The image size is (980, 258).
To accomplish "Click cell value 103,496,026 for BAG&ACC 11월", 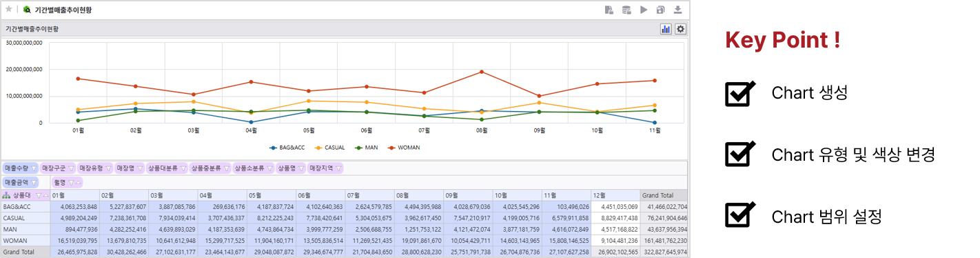I will pyautogui.click(x=573, y=206).
